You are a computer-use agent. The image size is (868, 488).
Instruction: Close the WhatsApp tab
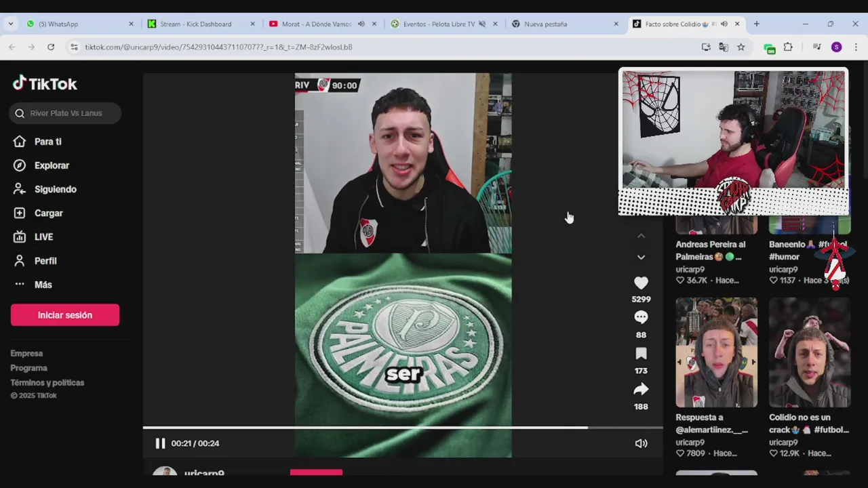(131, 24)
